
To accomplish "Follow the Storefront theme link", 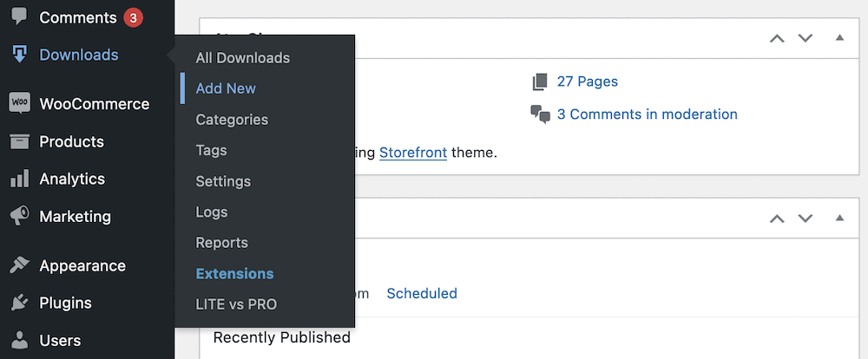I will click(413, 152).
